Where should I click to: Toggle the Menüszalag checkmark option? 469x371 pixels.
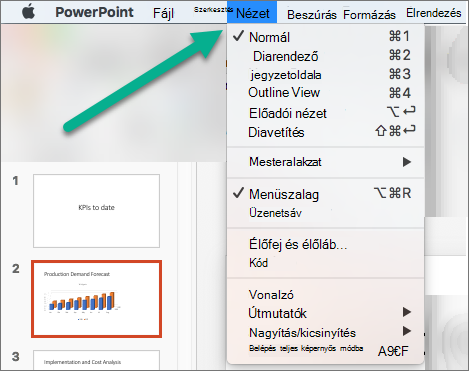(x=325, y=194)
